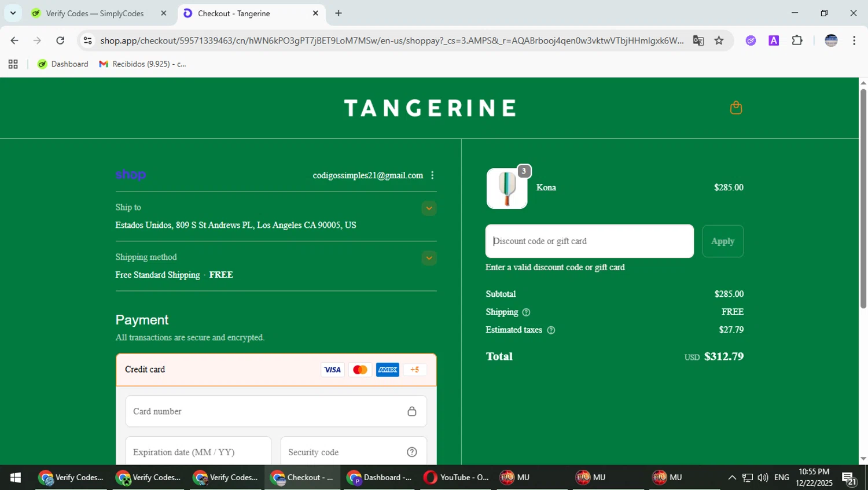868x490 pixels.
Task: Focus the Expiration date field
Action: (x=198, y=452)
